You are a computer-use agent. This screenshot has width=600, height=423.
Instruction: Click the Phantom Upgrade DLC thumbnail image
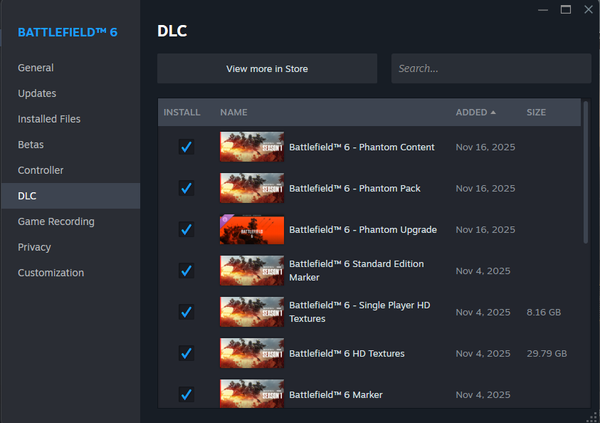click(x=251, y=229)
